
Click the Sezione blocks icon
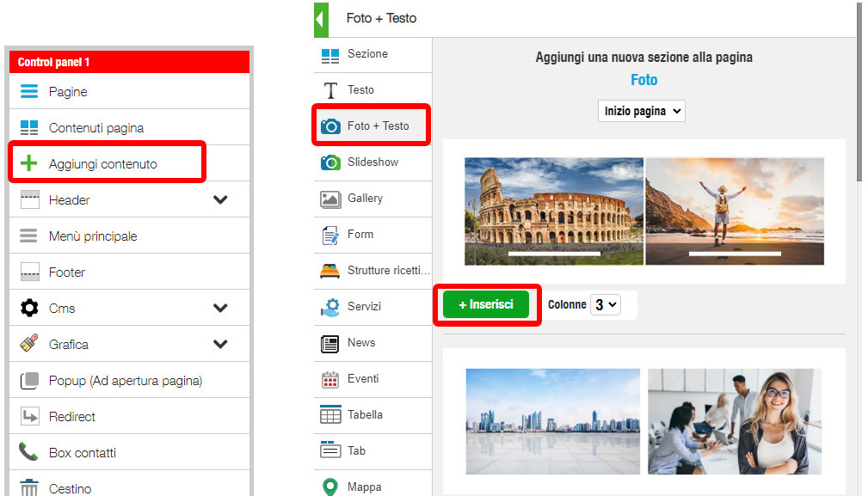(330, 55)
